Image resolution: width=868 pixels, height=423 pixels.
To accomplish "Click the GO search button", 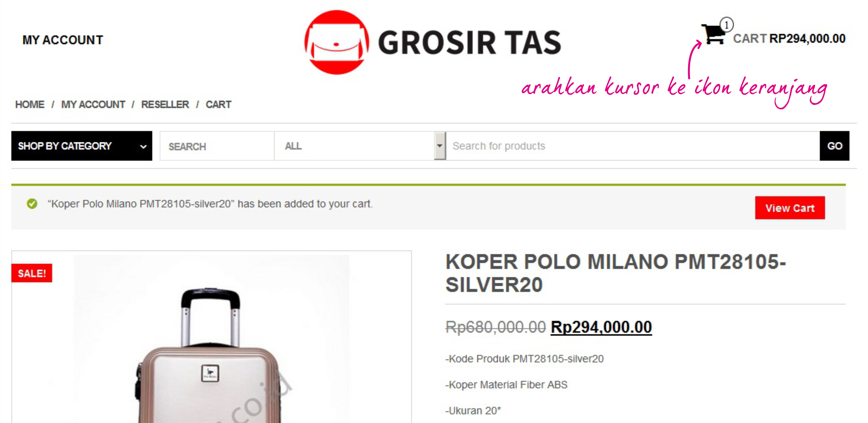I will [834, 146].
